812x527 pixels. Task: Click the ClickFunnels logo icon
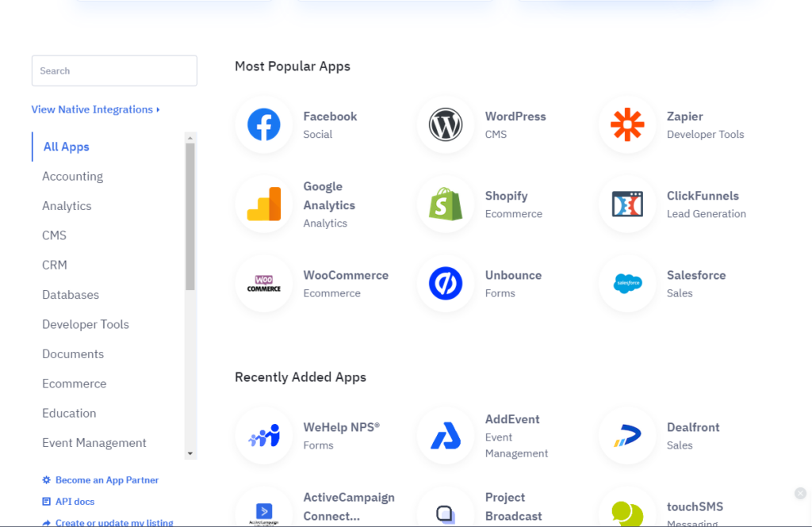(627, 204)
